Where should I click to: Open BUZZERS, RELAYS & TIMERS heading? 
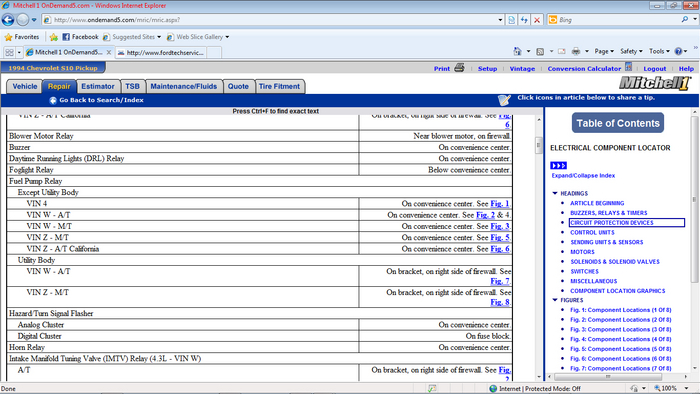608,213
